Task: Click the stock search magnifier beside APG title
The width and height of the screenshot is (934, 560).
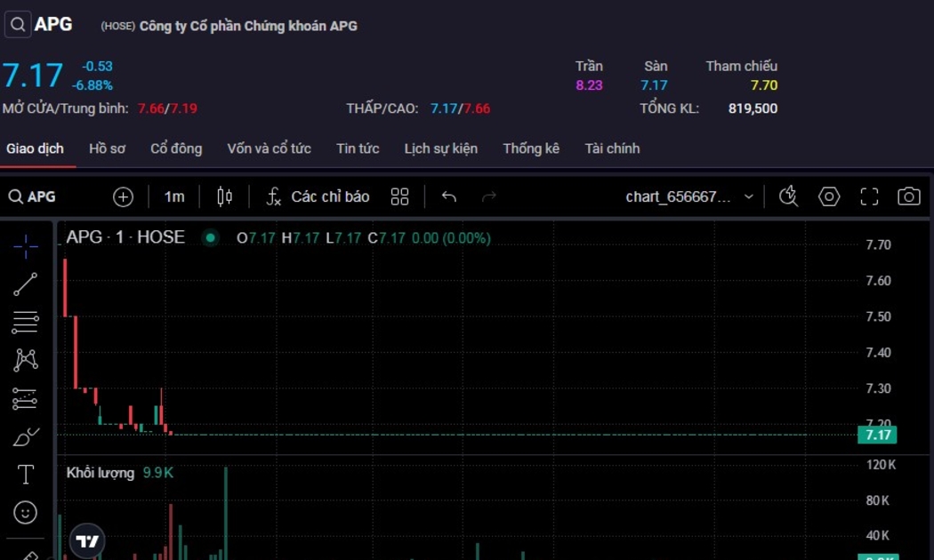Action: [x=18, y=25]
